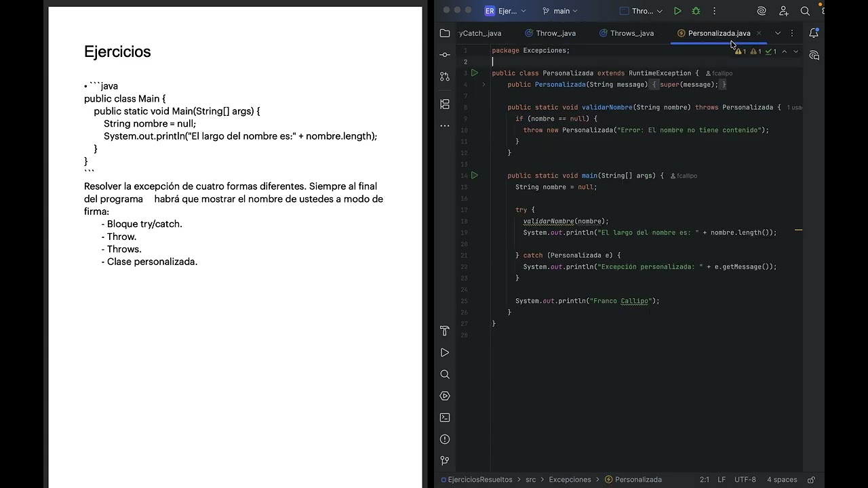
Task: Run the current configuration with green play button
Action: pyautogui.click(x=677, y=11)
